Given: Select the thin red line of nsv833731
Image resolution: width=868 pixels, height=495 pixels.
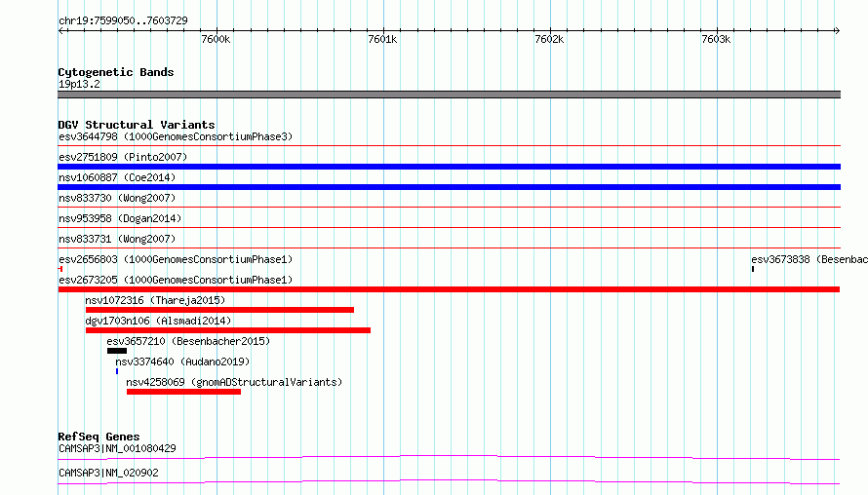Looking at the screenshot, I should tap(449, 248).
